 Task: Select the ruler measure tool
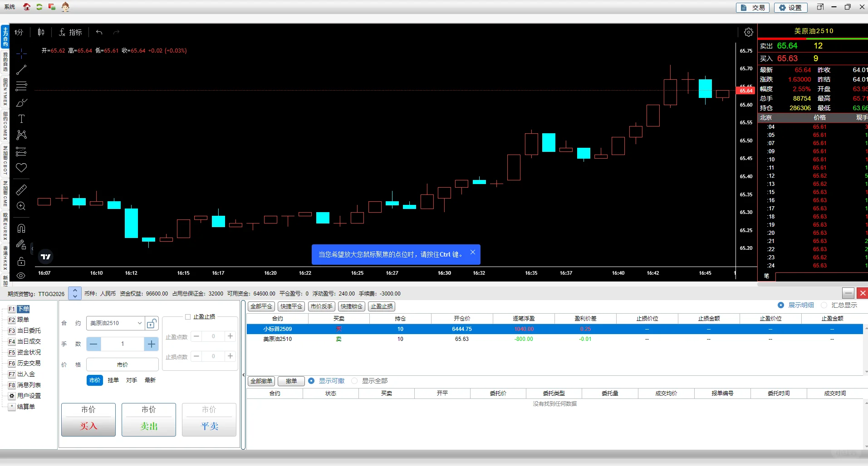pyautogui.click(x=21, y=189)
